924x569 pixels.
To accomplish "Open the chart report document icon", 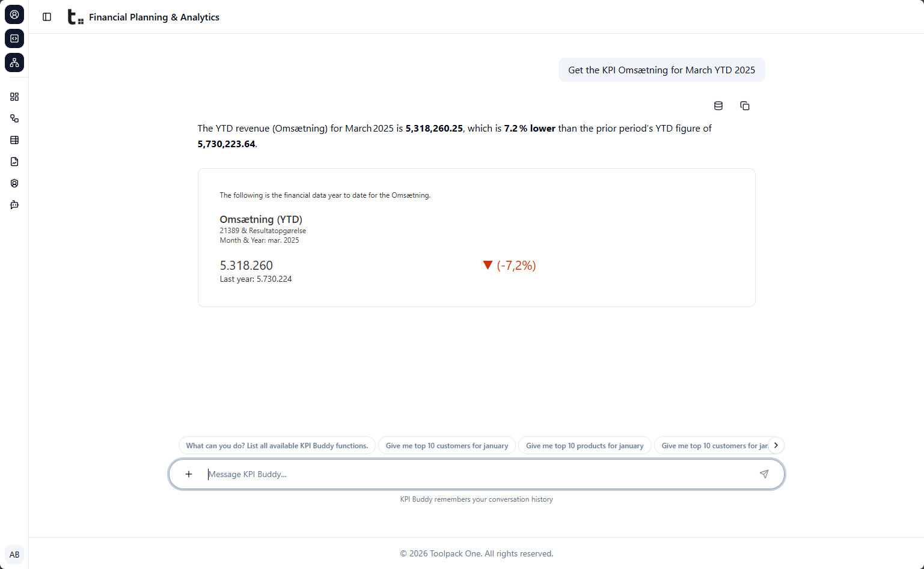I will (x=14, y=162).
